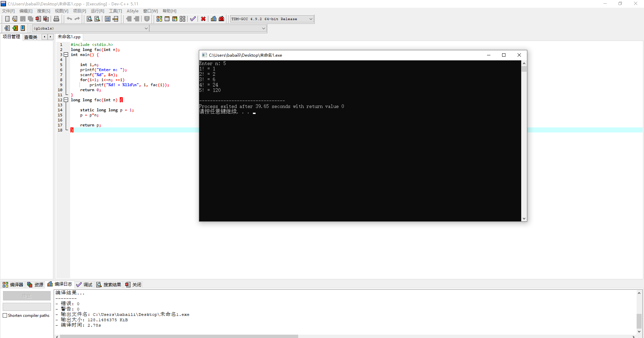Viewport: 644px width, 338px height.
Task: Open the 文件[F] menu
Action: click(8, 11)
